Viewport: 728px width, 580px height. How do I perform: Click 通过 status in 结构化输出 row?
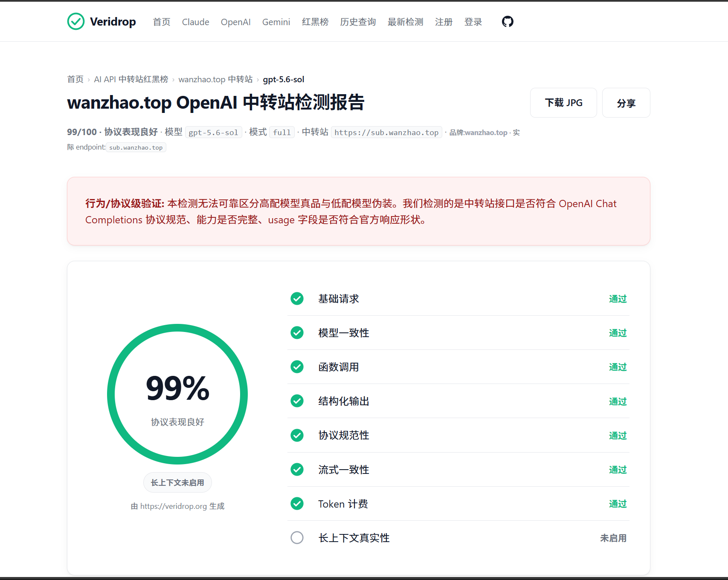[x=618, y=401]
